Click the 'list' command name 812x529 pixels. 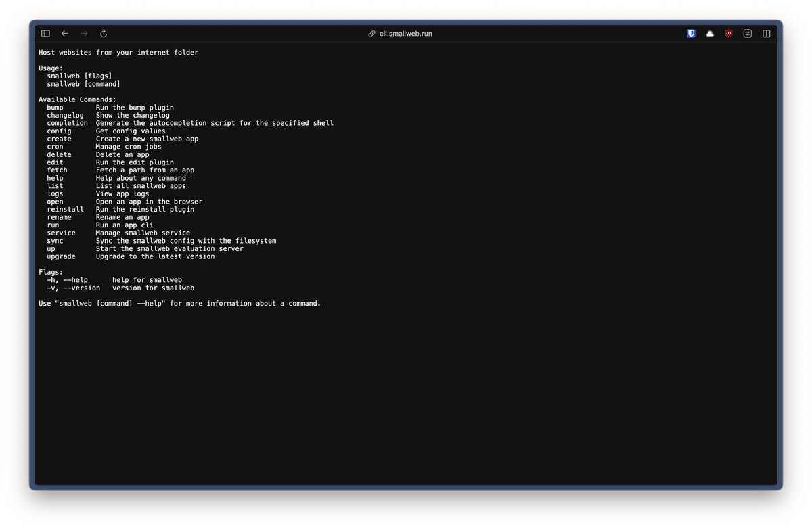pos(55,186)
